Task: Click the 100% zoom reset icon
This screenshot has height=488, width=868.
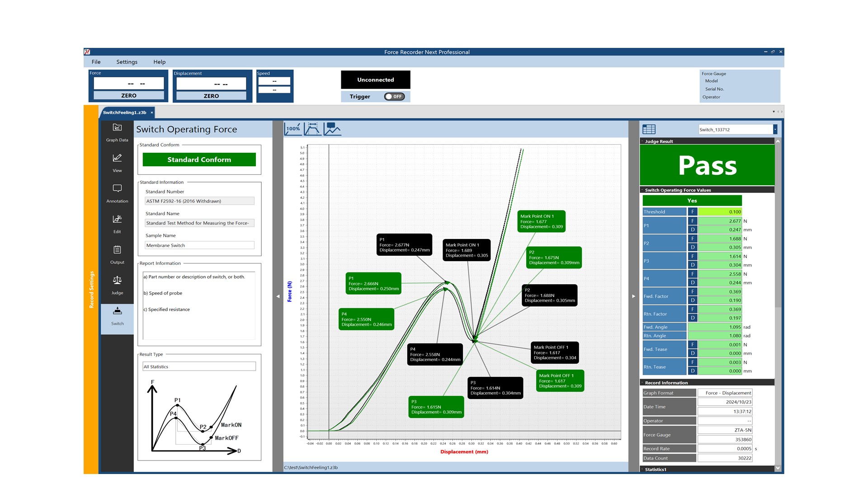Action: (x=293, y=129)
